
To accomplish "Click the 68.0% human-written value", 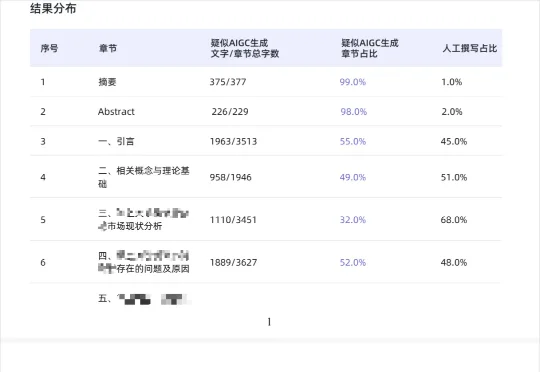I will point(454,220).
